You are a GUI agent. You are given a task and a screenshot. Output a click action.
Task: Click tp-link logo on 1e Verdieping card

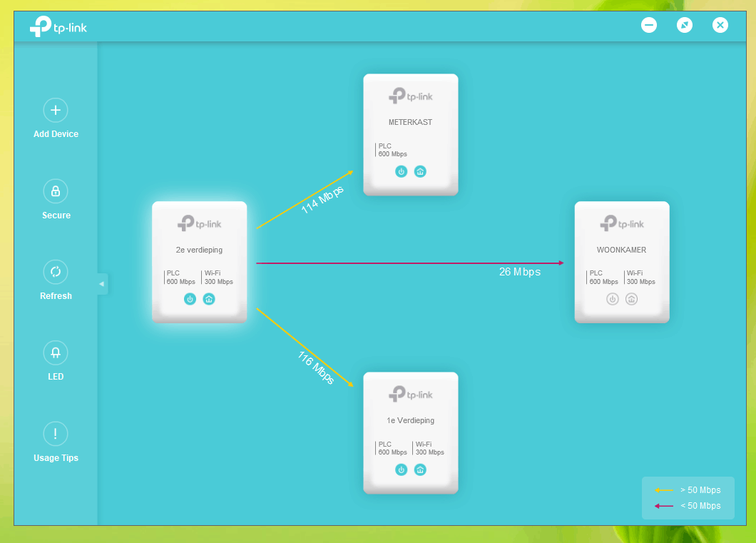click(x=410, y=394)
